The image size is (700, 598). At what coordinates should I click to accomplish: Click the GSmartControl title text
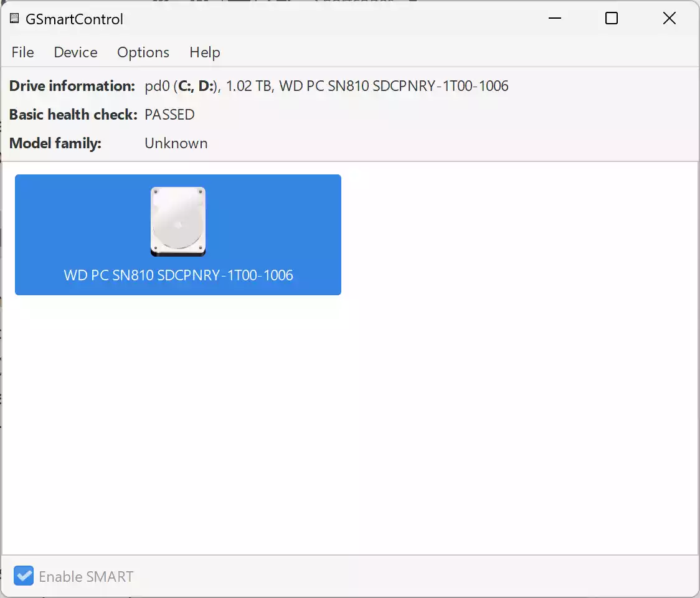coord(74,19)
